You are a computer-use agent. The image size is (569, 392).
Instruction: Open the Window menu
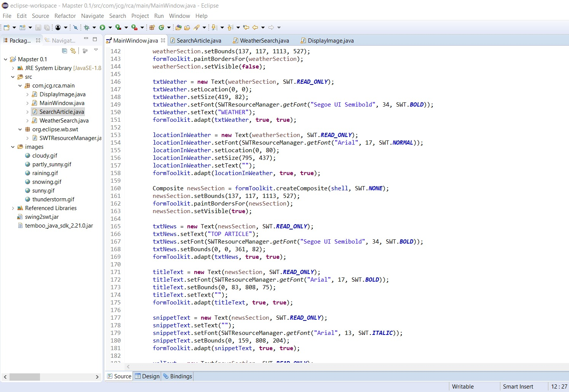[179, 16]
